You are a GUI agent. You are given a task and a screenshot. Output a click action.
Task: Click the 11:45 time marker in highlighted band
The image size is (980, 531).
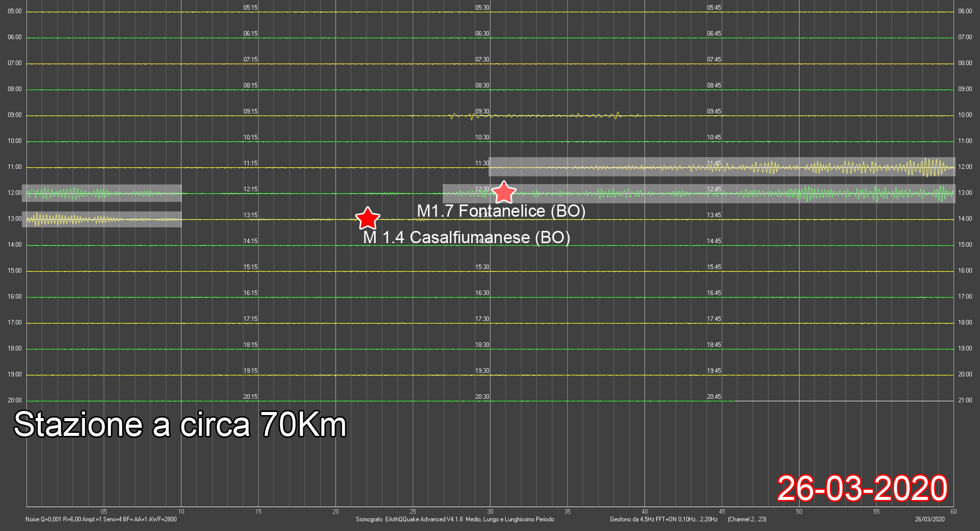pos(714,163)
